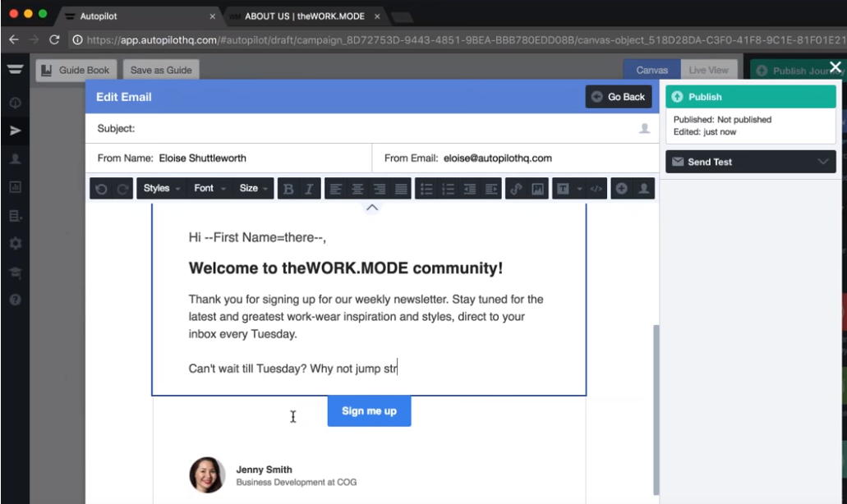Click the browser address bar
This screenshot has height=504, width=847.
[459, 40]
